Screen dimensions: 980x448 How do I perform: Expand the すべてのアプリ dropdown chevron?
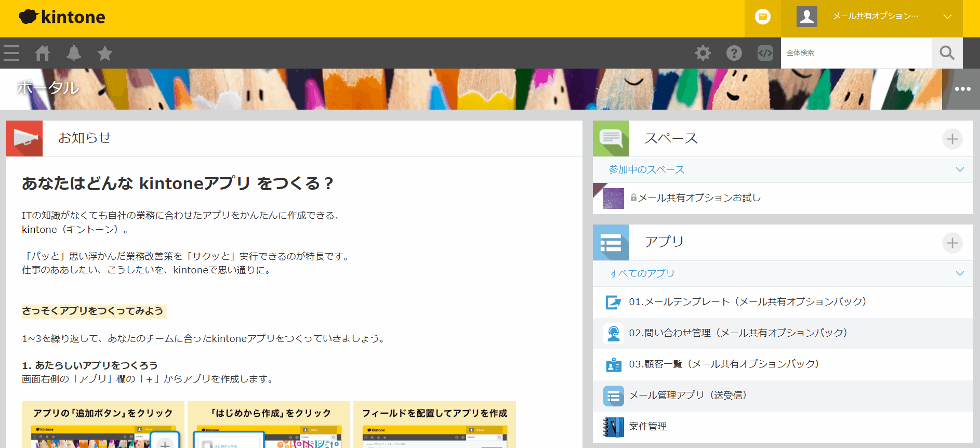pyautogui.click(x=960, y=273)
